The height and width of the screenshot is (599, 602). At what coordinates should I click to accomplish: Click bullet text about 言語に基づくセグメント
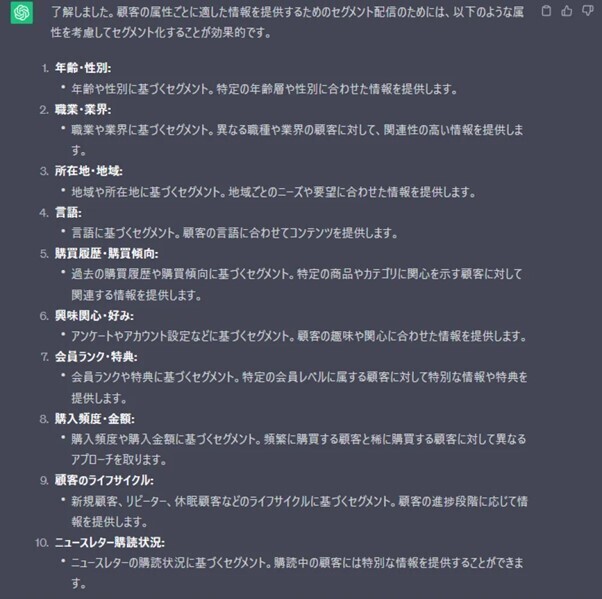[235, 233]
